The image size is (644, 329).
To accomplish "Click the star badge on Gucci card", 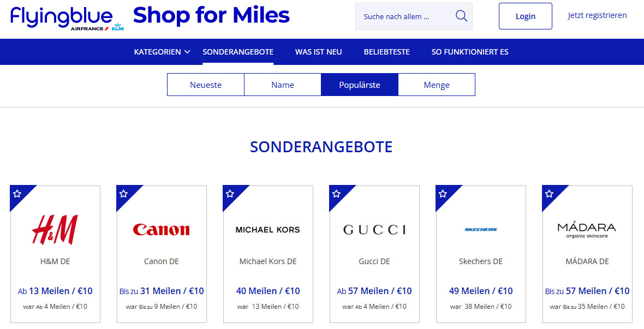I will point(336,194).
